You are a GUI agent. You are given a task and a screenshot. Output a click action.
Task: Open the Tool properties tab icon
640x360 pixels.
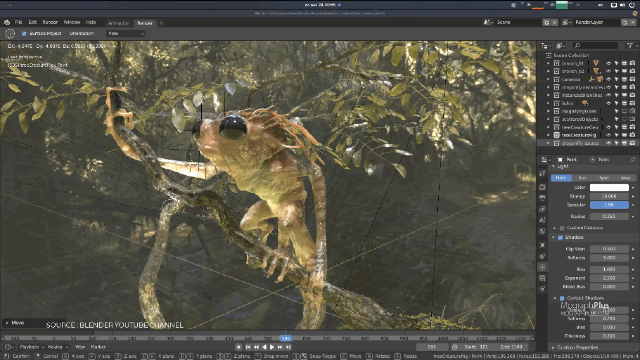[542, 173]
